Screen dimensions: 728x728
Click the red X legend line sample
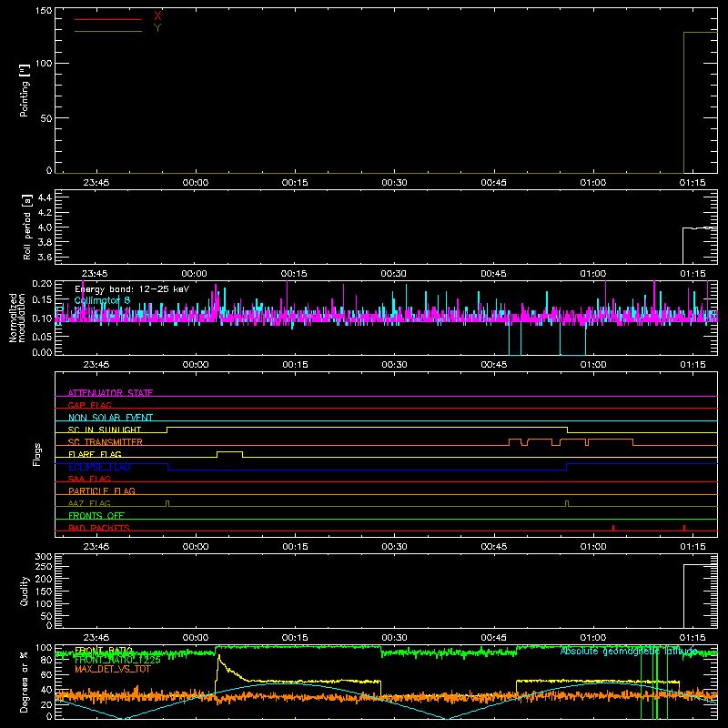click(107, 19)
